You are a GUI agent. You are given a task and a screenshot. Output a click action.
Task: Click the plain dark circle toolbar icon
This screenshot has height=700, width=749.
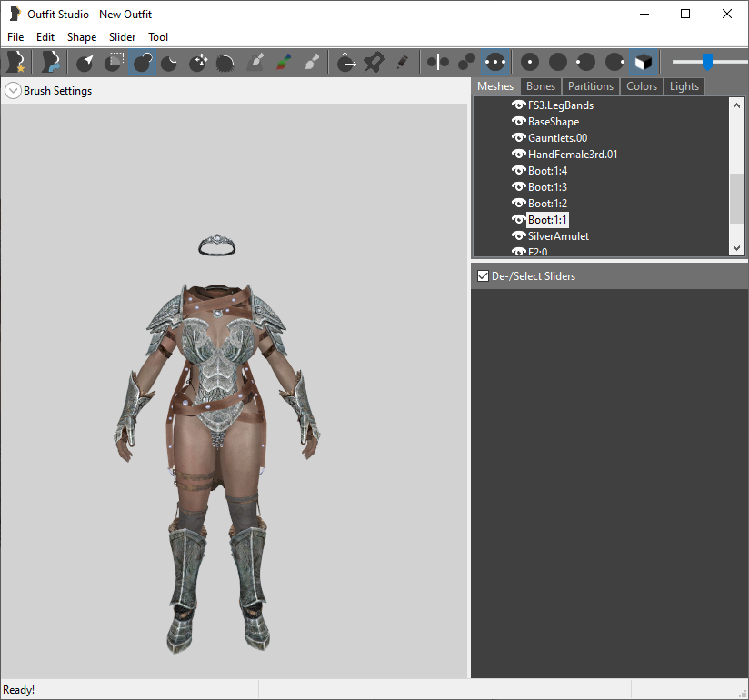[558, 62]
